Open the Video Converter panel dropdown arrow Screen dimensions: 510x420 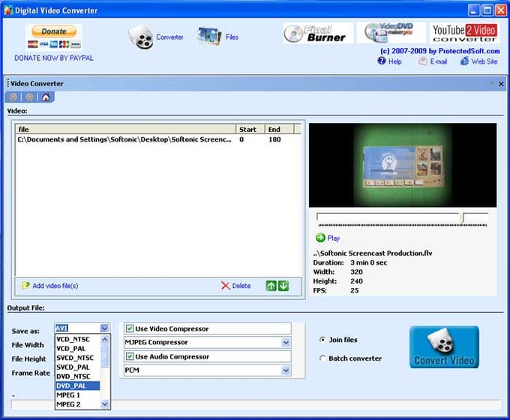(491, 84)
